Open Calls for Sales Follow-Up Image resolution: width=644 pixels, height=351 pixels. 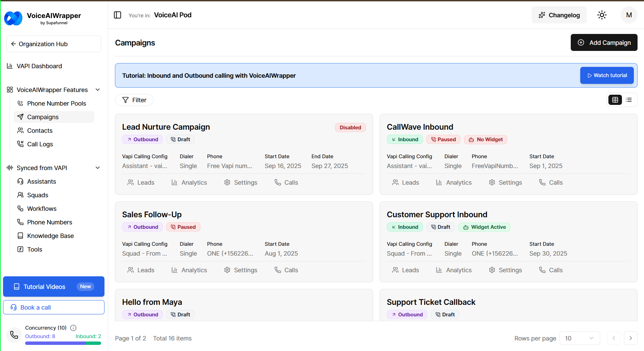click(x=286, y=270)
